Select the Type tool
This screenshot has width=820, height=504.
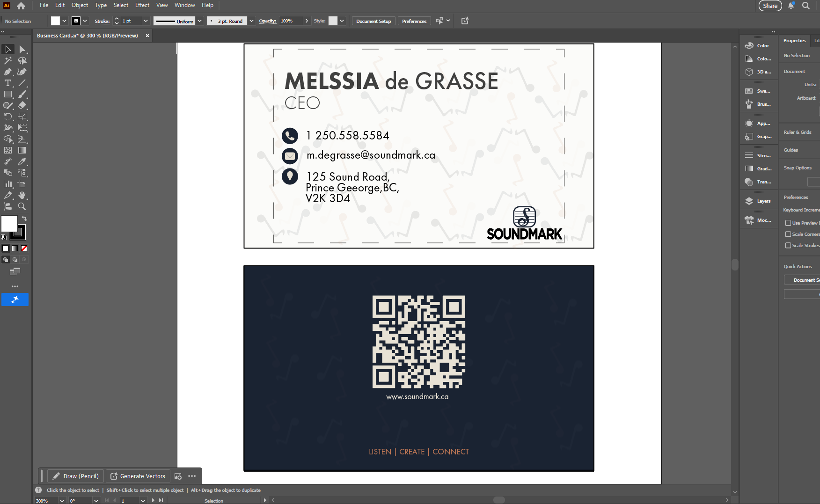tap(8, 83)
